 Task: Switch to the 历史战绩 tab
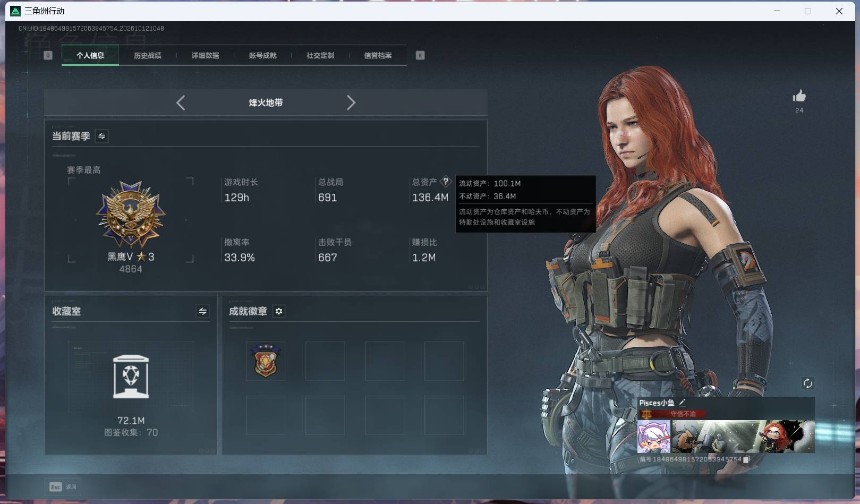(148, 55)
